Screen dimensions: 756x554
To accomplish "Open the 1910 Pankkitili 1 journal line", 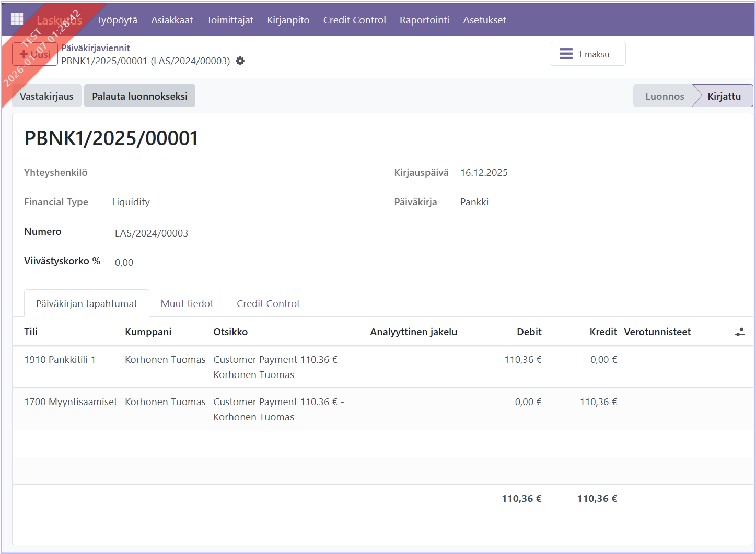I will 60,360.
